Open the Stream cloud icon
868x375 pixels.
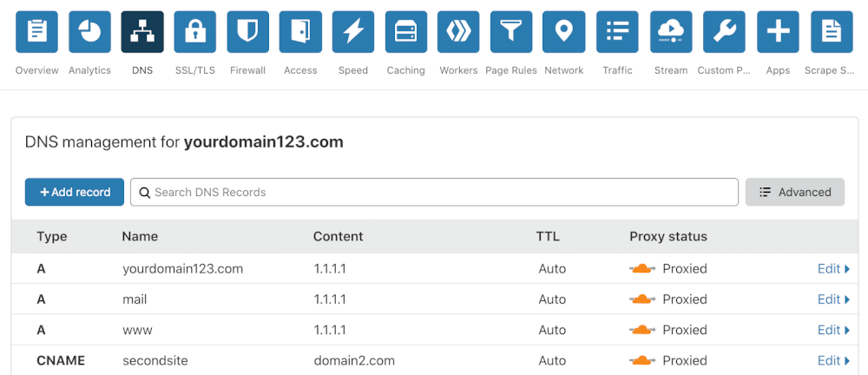(x=671, y=32)
